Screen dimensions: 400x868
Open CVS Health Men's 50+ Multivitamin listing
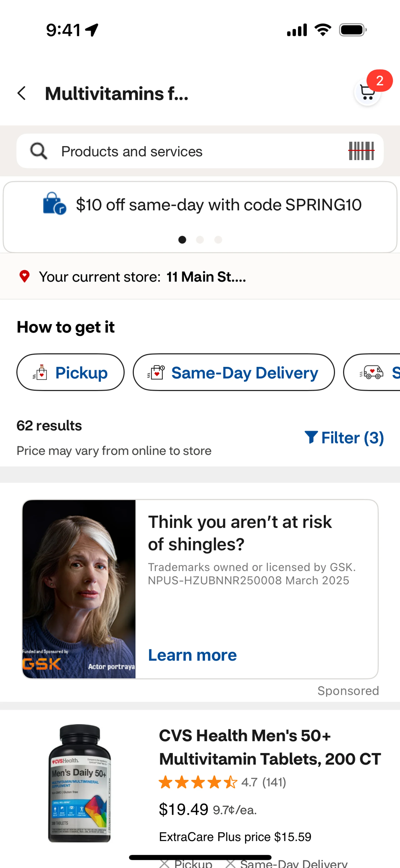click(270, 747)
